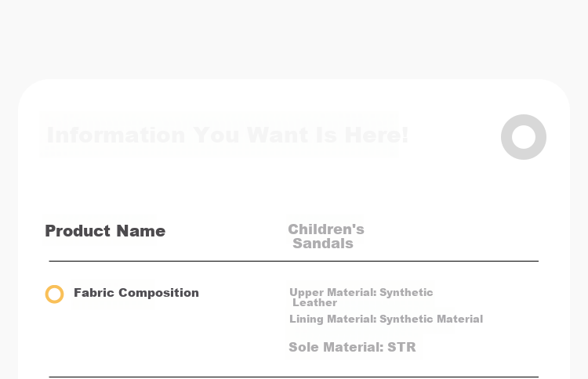Select the 'Fabric Composition' label

[136, 293]
